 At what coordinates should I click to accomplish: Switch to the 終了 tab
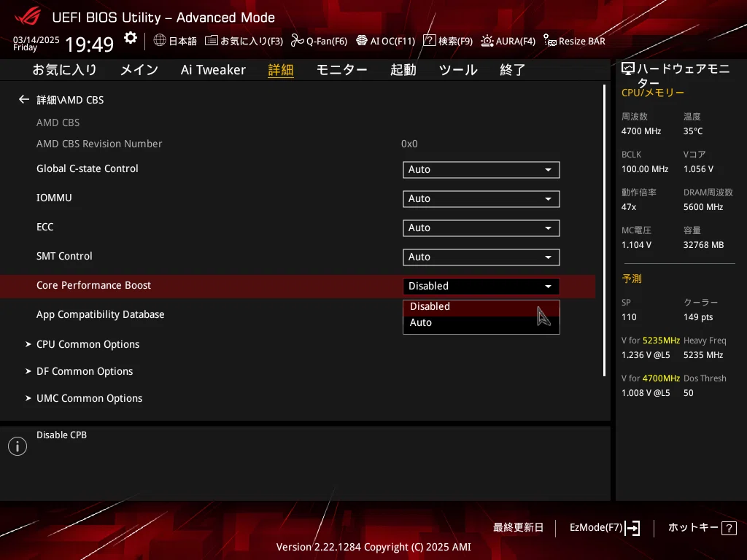point(512,70)
